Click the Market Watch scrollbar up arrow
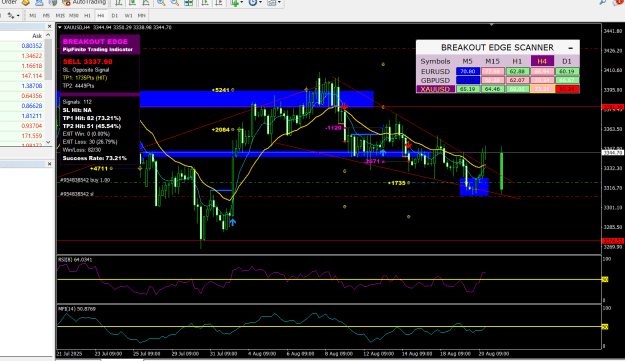 click(48, 35)
